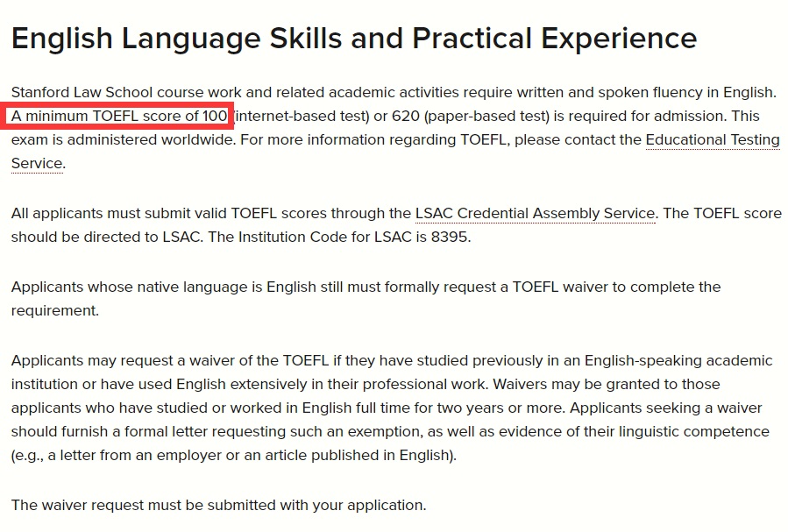The image size is (788, 532).
Task: Open the LSAC Credential Assembly Service link
Action: 536,214
